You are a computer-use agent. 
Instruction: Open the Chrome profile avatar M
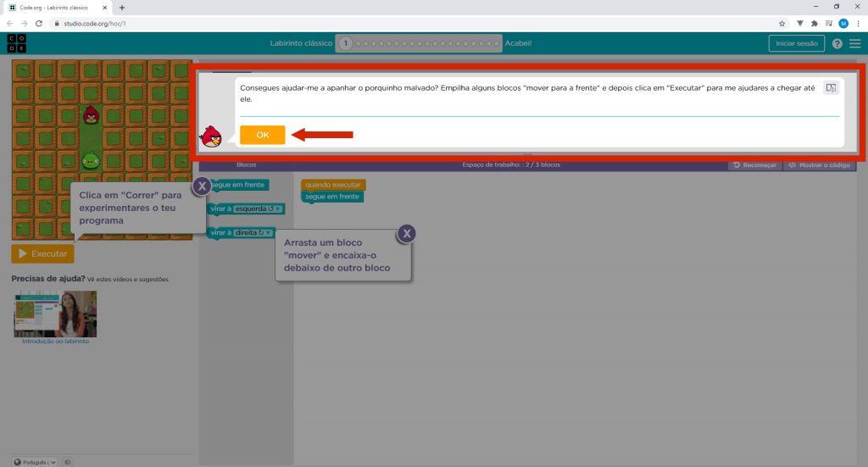[x=843, y=23]
